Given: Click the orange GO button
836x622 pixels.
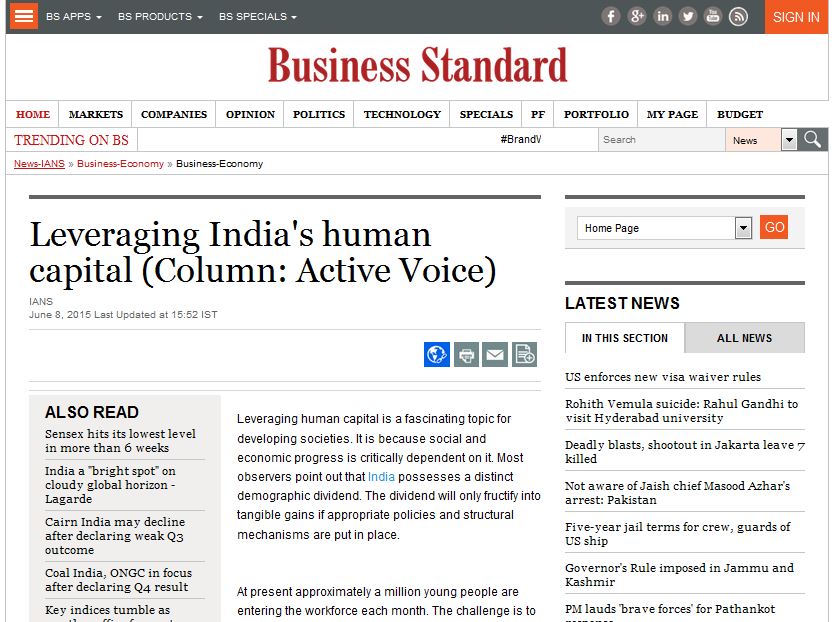Looking at the screenshot, I should point(774,228).
